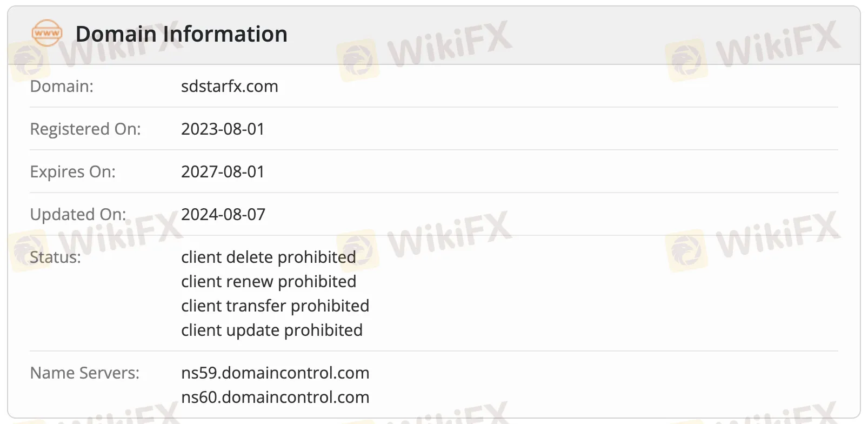Screen dimensions: 868x424
Task: Open the ns60.domaincontrol.com name server
Action: pos(275,398)
